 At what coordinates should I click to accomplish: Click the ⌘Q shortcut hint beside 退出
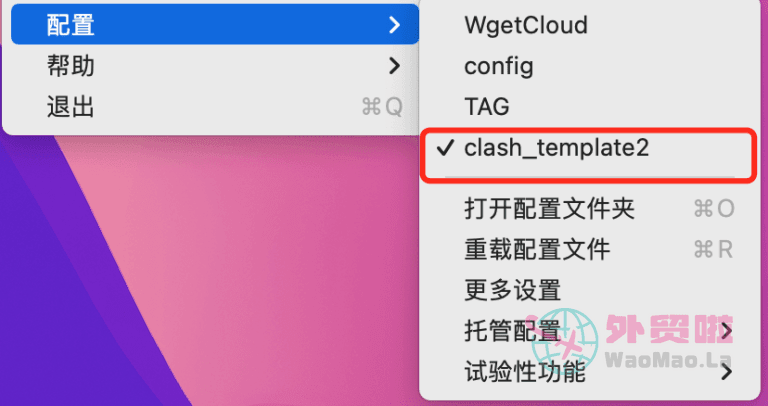pos(382,107)
